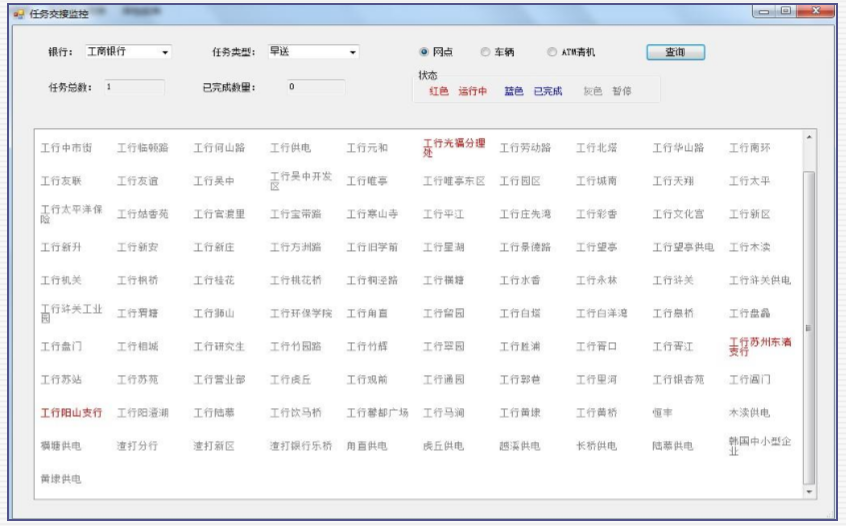Viewport: 846px width, 526px height.
Task: Click the 查询 button
Action: click(x=676, y=52)
